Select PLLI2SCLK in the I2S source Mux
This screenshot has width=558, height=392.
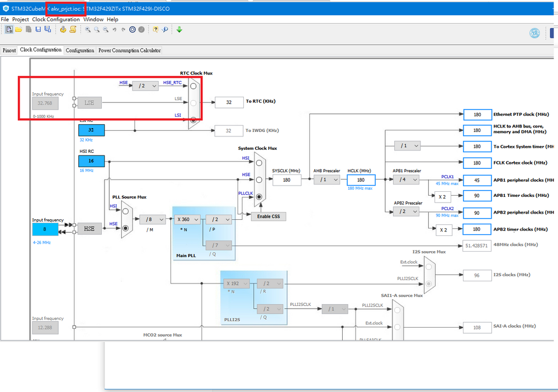coord(428,284)
